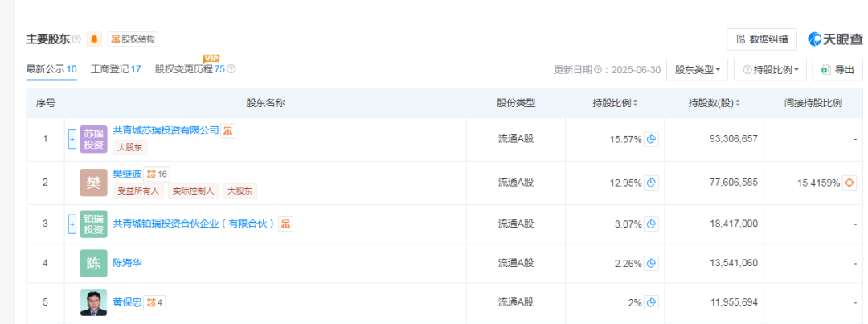Open equity structure icon beside 共青城铂瑞投资合伙企业

tap(285, 224)
